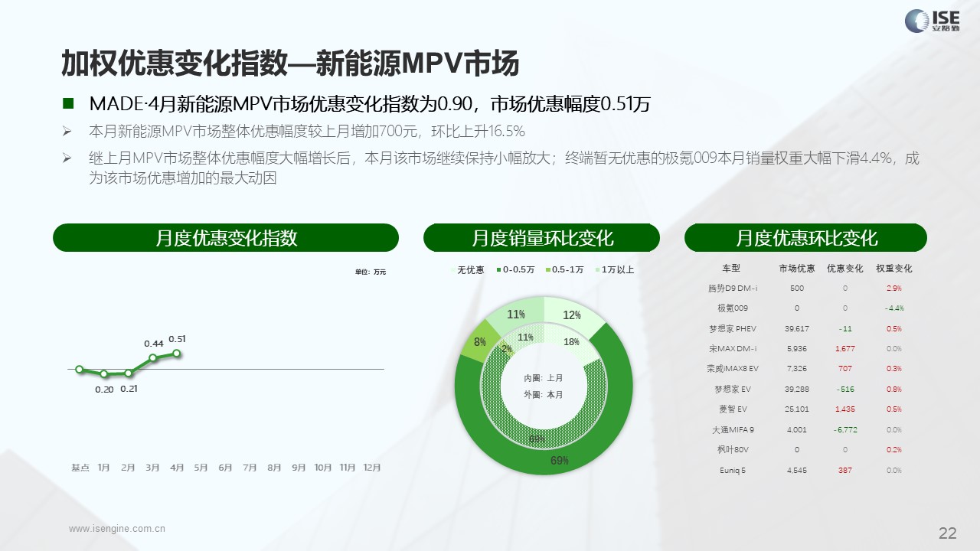Click the 39,617 market discount value
The width and height of the screenshot is (980, 551).
tap(797, 329)
